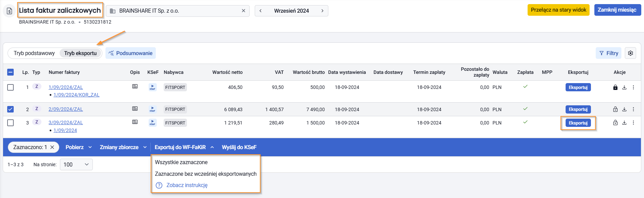Click the open lock icon on 2/09/2024/ZAL

615,109
